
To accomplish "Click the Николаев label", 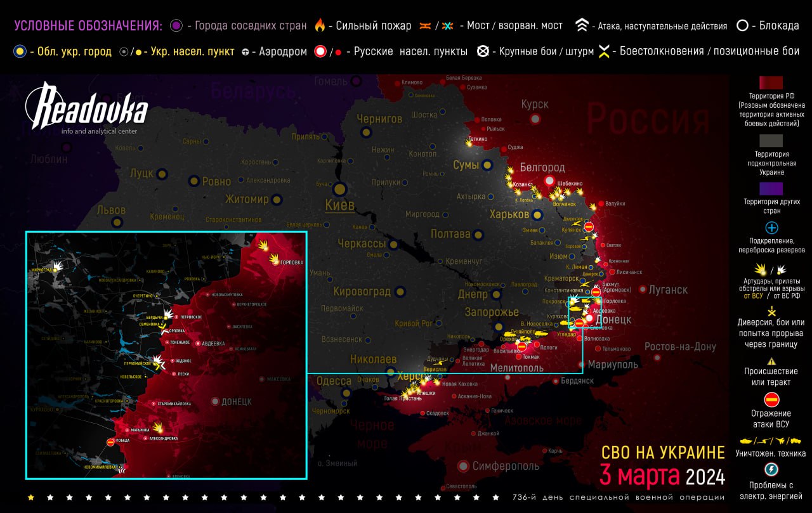I will (373, 358).
